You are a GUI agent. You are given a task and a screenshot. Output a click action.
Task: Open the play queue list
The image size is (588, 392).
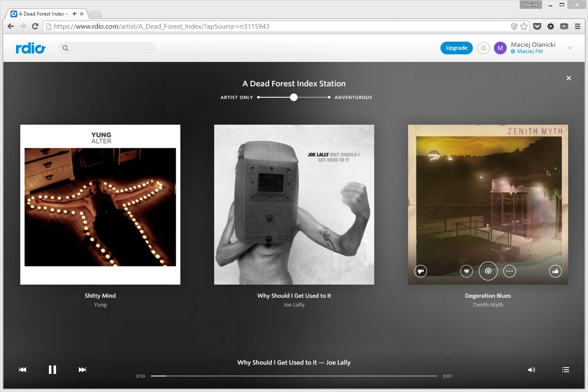coord(566,370)
